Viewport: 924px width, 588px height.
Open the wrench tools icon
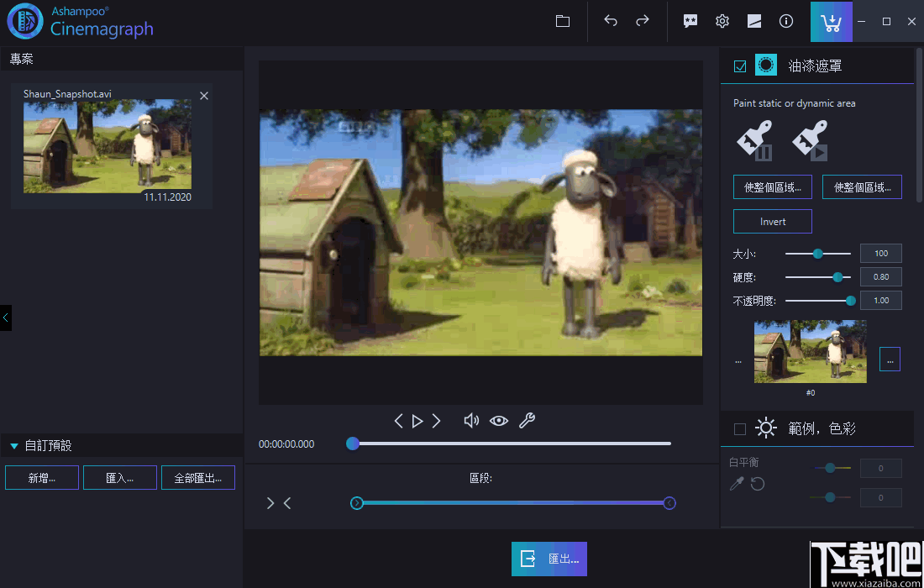coord(527,421)
